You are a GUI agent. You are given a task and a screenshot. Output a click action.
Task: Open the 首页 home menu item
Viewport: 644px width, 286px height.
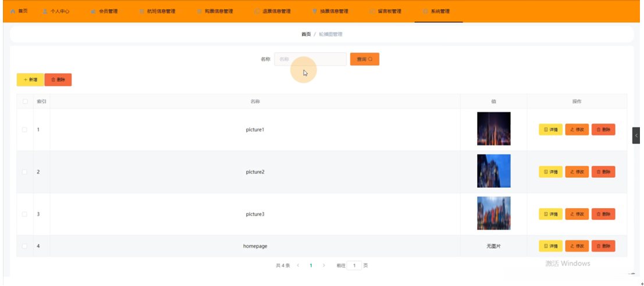[19, 11]
